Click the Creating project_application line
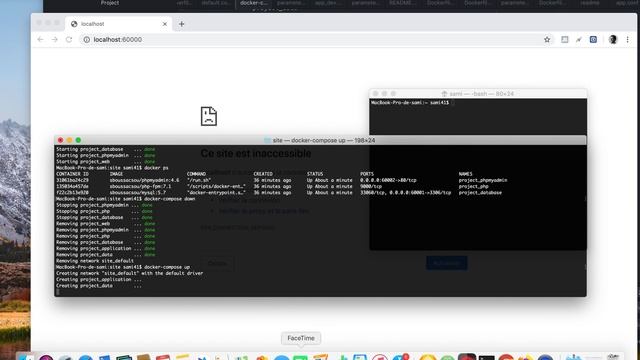640x360 pixels. click(x=99, y=280)
